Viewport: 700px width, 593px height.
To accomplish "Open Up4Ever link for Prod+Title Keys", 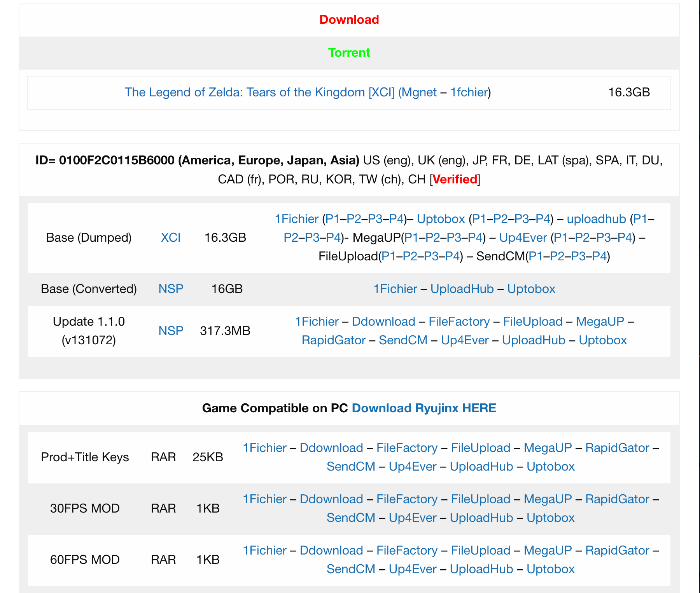I will point(413,466).
